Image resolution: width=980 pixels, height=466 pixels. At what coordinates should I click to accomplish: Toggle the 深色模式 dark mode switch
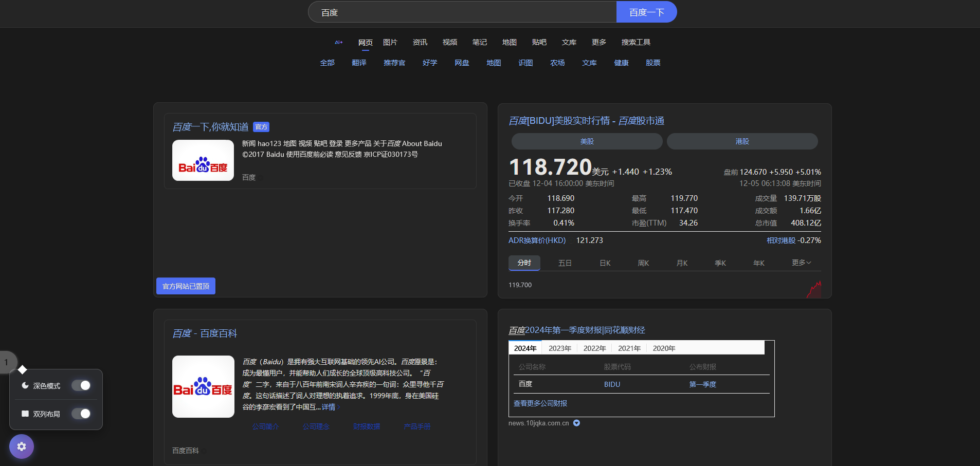coord(81,385)
